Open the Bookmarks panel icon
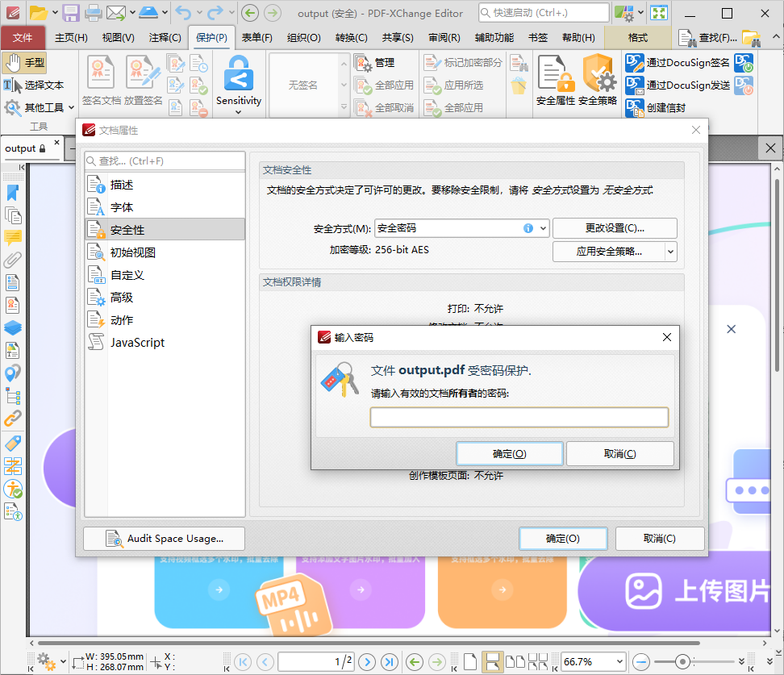This screenshot has width=784, height=675. point(12,193)
